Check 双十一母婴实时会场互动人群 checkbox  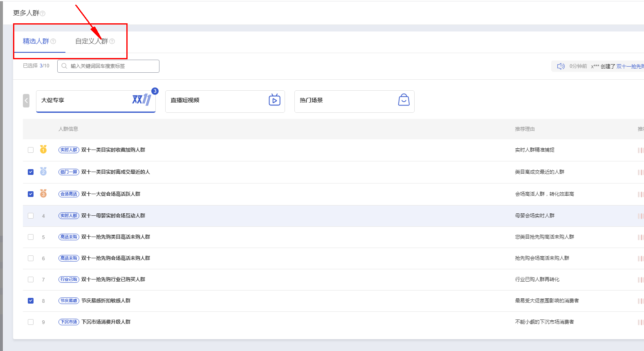(x=31, y=216)
